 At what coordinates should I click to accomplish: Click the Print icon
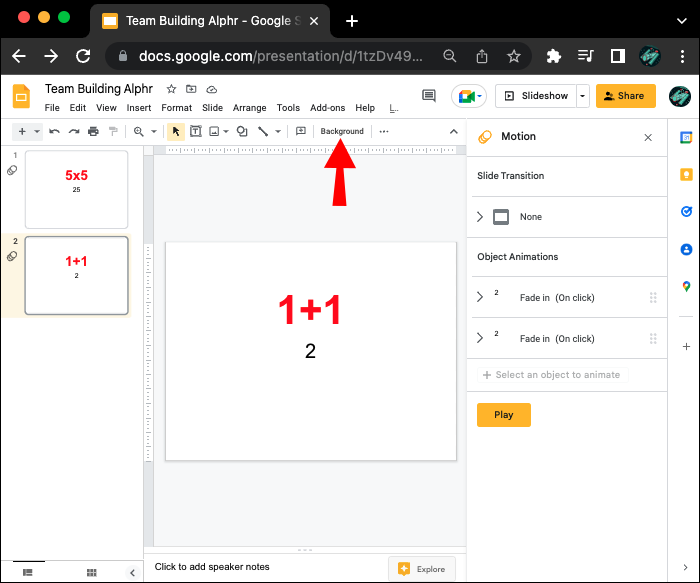pos(93,131)
